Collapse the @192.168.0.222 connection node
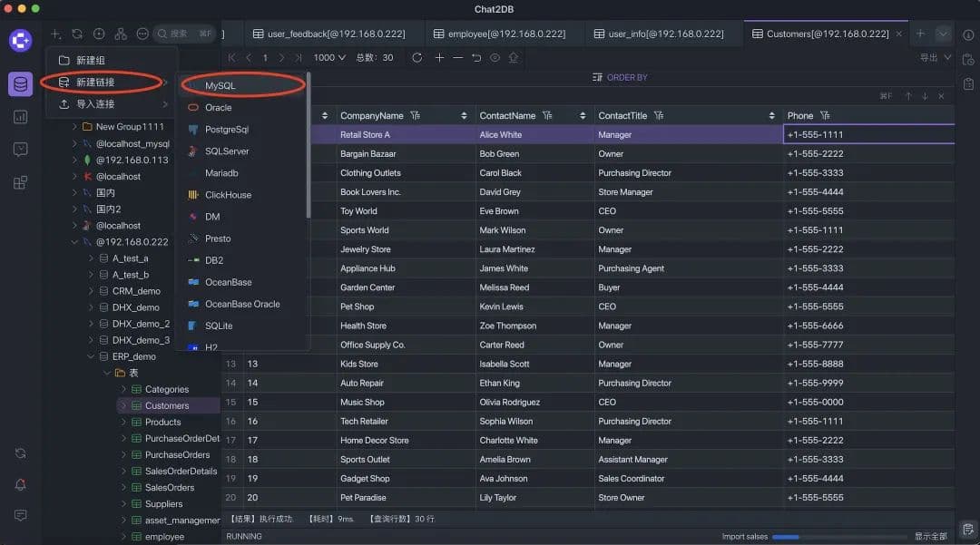 (x=75, y=242)
